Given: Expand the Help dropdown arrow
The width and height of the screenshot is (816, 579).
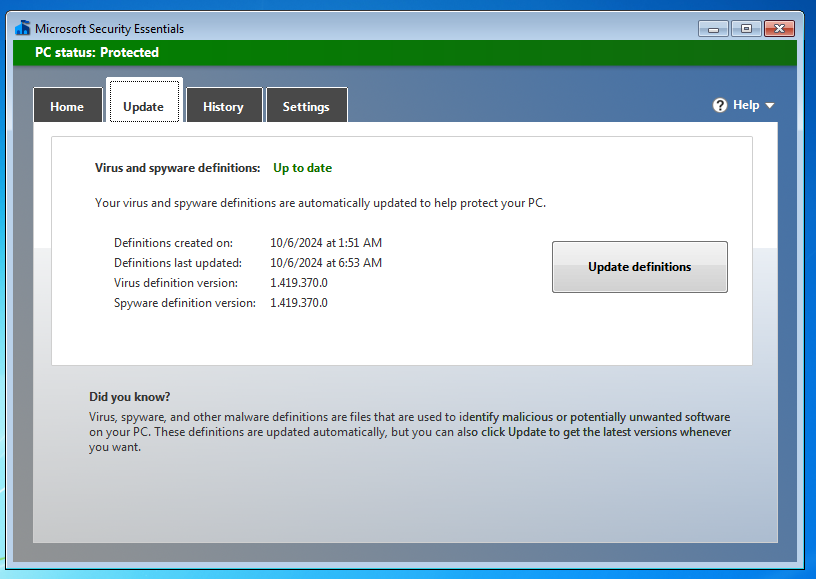Looking at the screenshot, I should pyautogui.click(x=769, y=106).
